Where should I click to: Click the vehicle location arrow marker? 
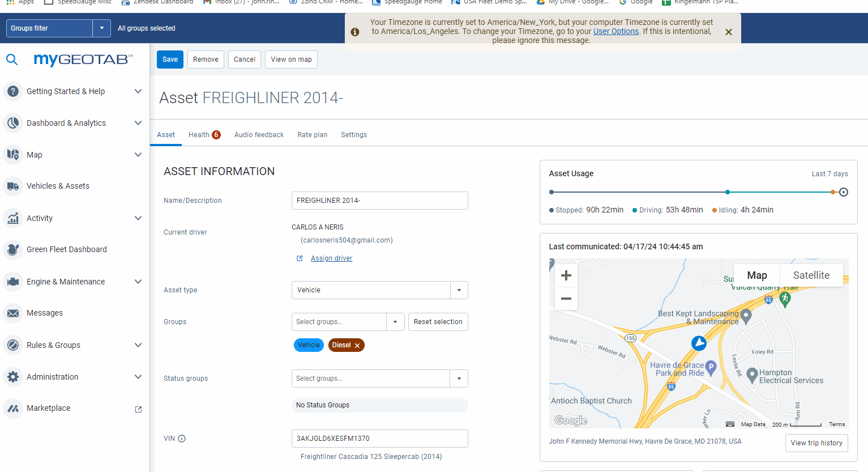pos(699,343)
